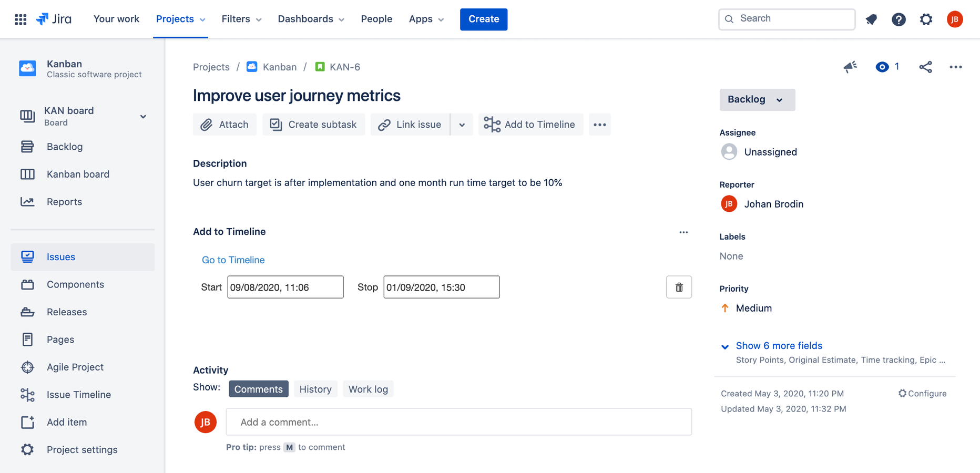
Task: Open Kanban board in the sidebar
Action: (83, 174)
